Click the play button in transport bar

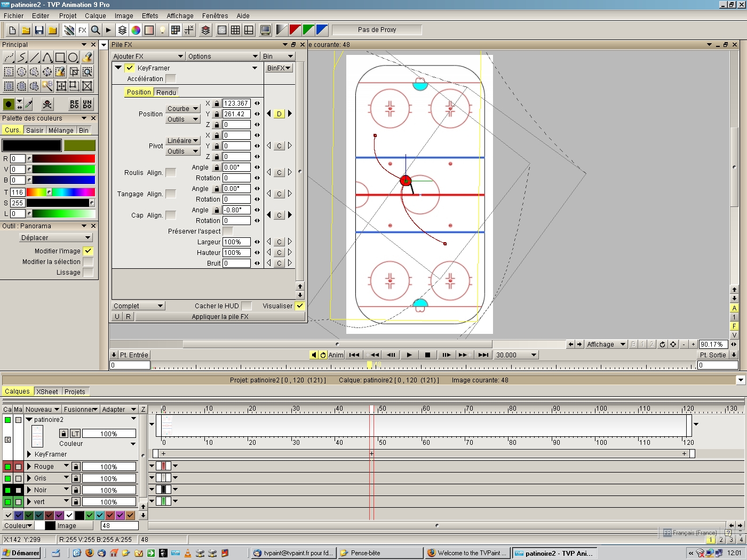[x=409, y=355]
